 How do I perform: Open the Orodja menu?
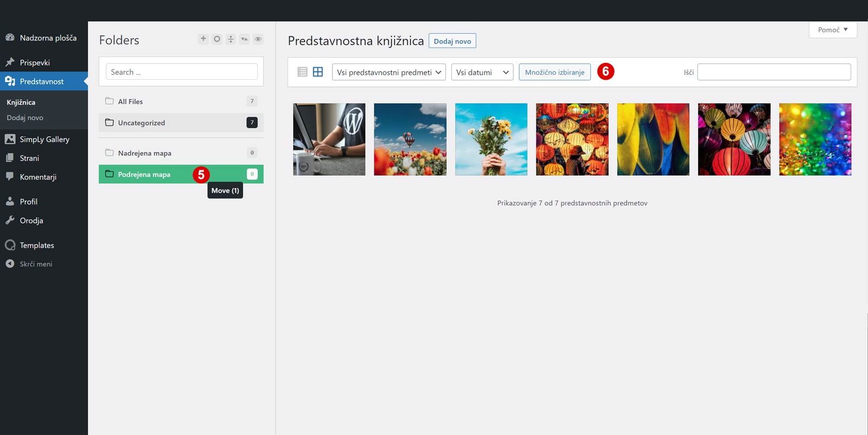coord(44,220)
